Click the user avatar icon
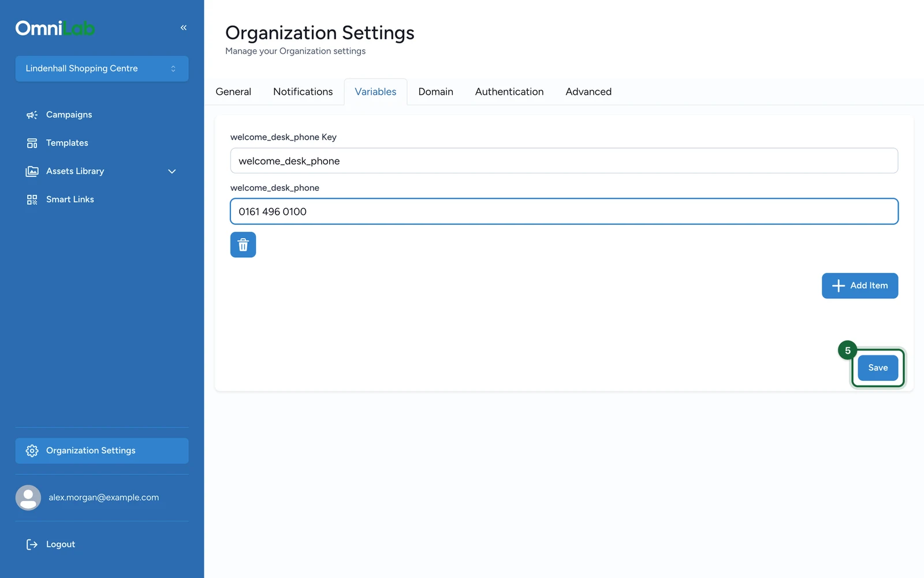 point(28,498)
